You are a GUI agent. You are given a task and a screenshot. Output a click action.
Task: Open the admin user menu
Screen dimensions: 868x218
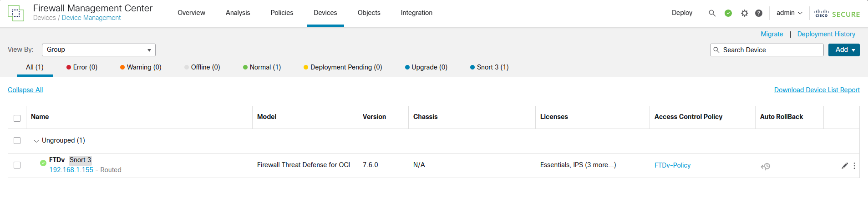click(x=789, y=13)
